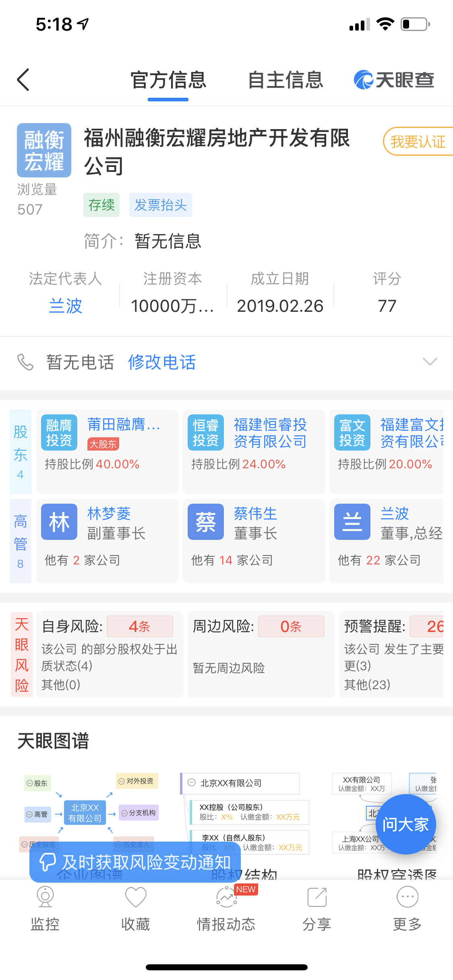Open the 天眼查 logo
Viewport: 453px width, 980px height.
[x=394, y=80]
